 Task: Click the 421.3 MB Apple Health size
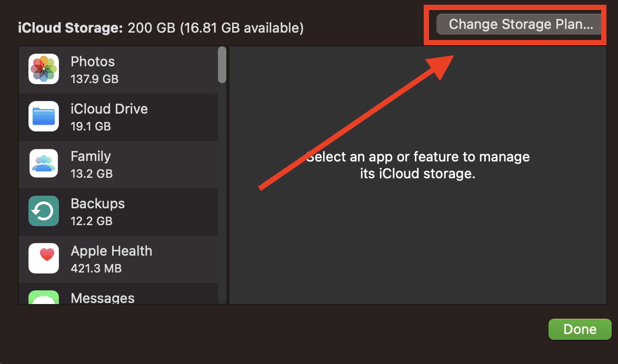(96, 268)
